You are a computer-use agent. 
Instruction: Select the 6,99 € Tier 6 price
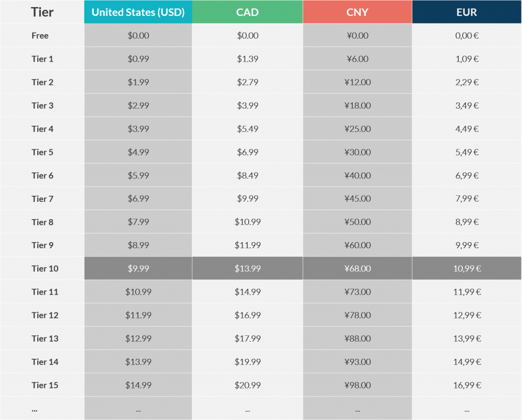tap(467, 175)
